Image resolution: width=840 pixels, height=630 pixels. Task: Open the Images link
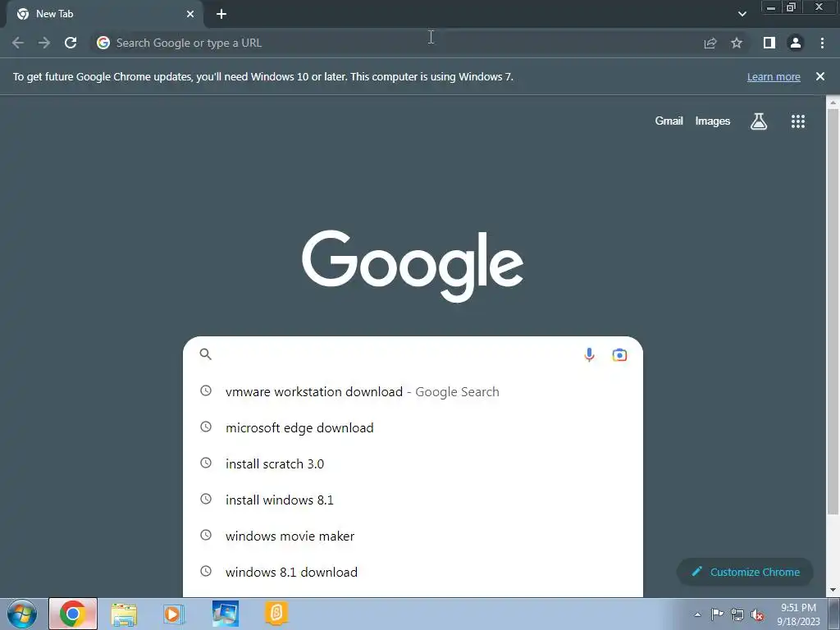click(x=713, y=121)
